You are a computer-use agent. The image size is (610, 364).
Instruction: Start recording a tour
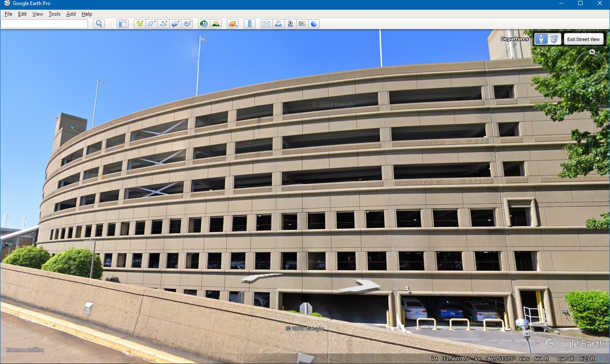click(187, 24)
